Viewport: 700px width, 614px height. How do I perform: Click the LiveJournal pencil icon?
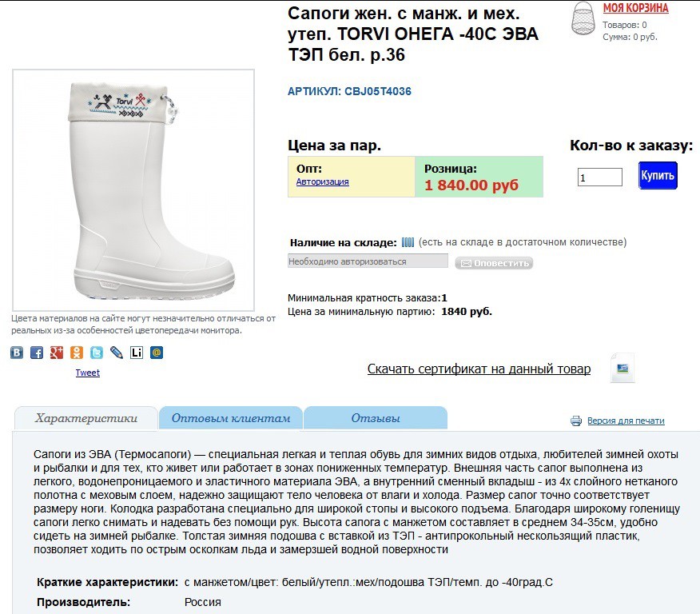[117, 353]
